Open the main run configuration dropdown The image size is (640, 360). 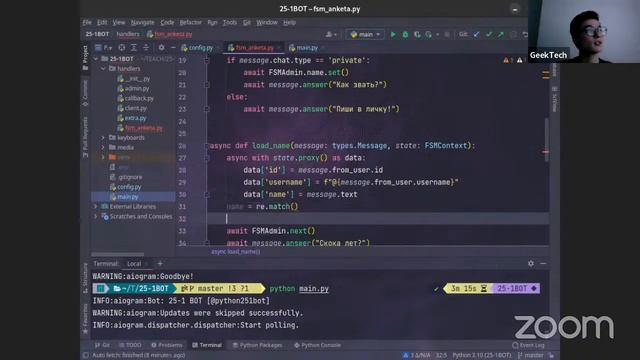point(365,35)
